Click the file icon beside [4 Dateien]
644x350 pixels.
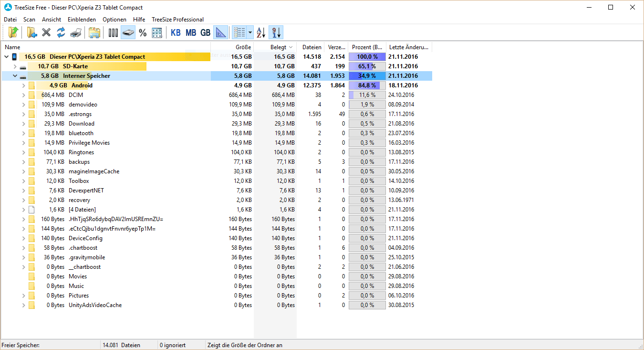coord(31,210)
